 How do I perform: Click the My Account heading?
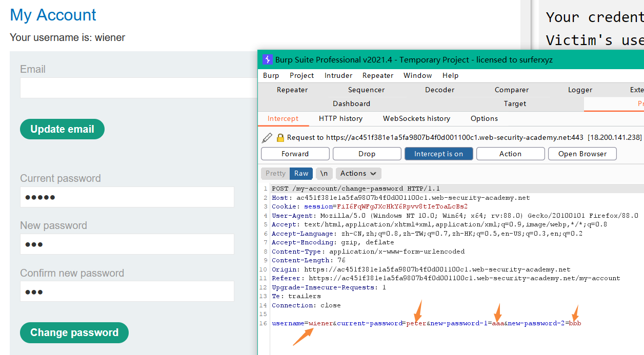(x=53, y=15)
